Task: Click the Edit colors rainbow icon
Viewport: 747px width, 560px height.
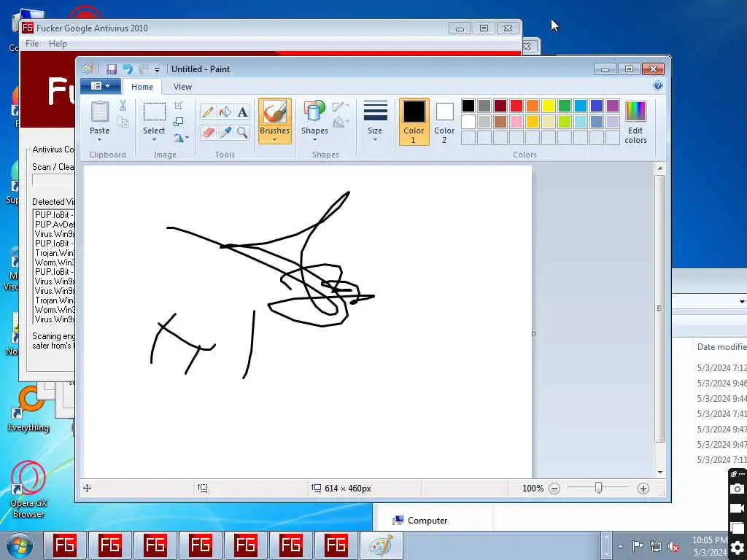Action: click(635, 112)
